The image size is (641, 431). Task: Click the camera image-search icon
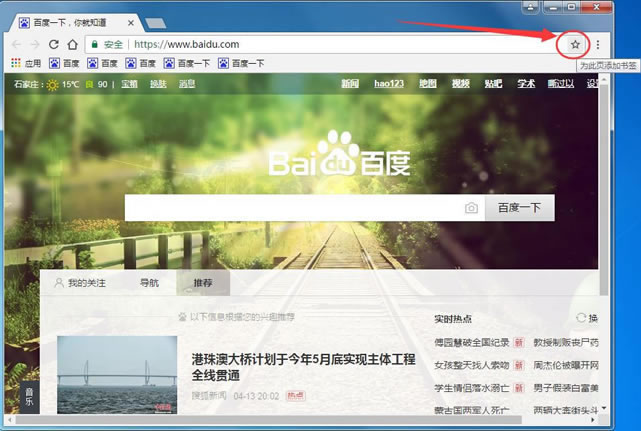pos(471,208)
